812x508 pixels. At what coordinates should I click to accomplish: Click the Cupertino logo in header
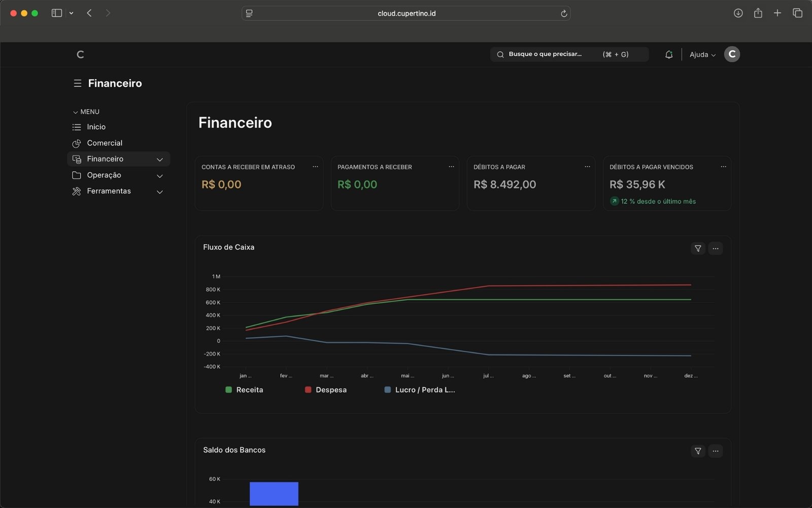pos(80,54)
